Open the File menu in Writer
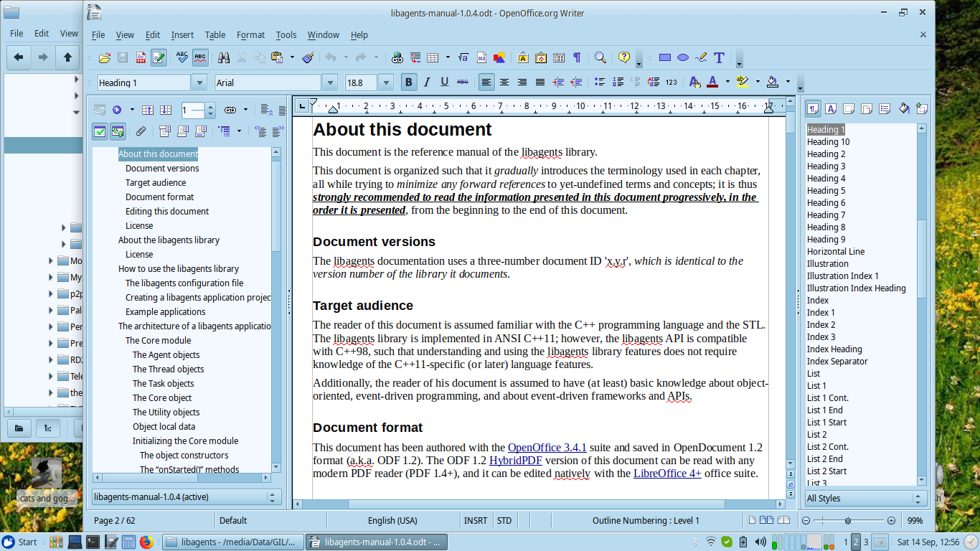The width and height of the screenshot is (980, 551). (98, 34)
